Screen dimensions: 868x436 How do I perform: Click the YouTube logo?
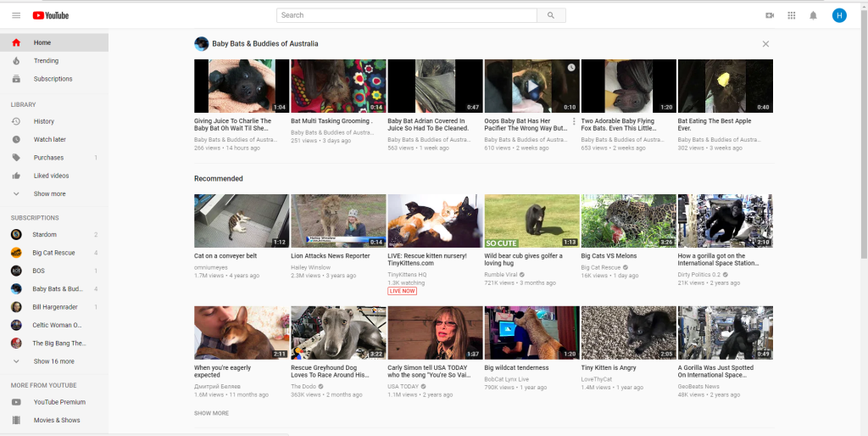click(x=50, y=15)
